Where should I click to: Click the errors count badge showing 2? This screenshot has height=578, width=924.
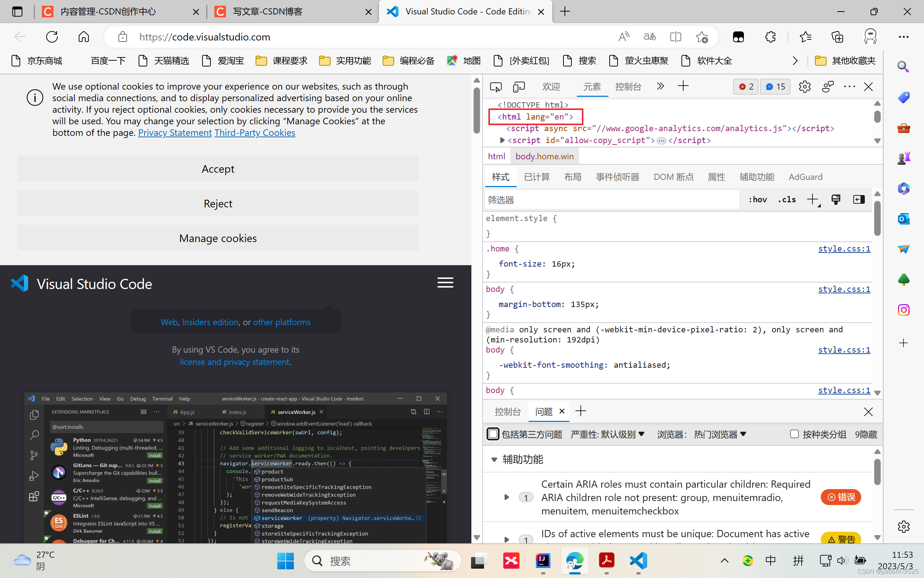[x=746, y=87]
